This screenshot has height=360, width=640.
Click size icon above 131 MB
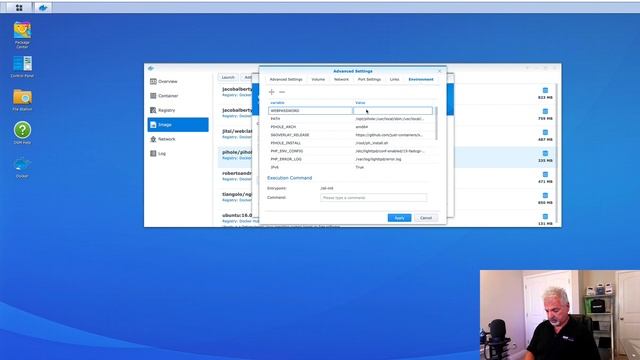545,216
